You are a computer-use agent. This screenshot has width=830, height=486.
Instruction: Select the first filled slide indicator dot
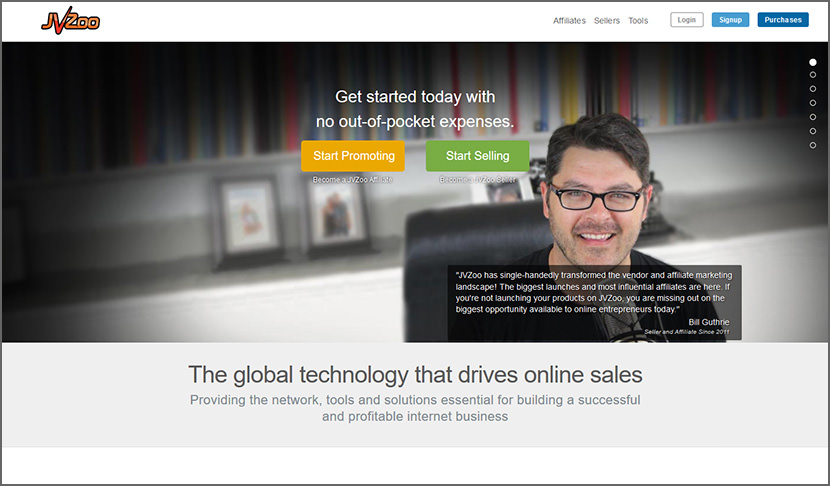pos(813,62)
